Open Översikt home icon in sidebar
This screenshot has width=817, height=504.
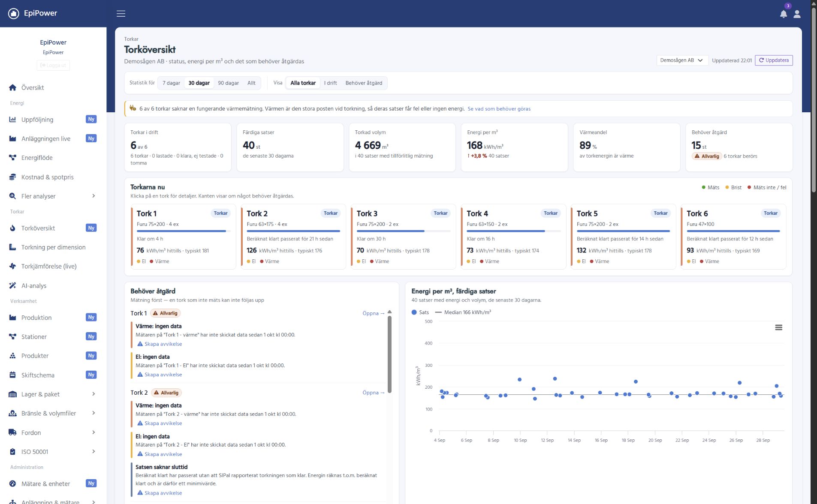click(13, 87)
